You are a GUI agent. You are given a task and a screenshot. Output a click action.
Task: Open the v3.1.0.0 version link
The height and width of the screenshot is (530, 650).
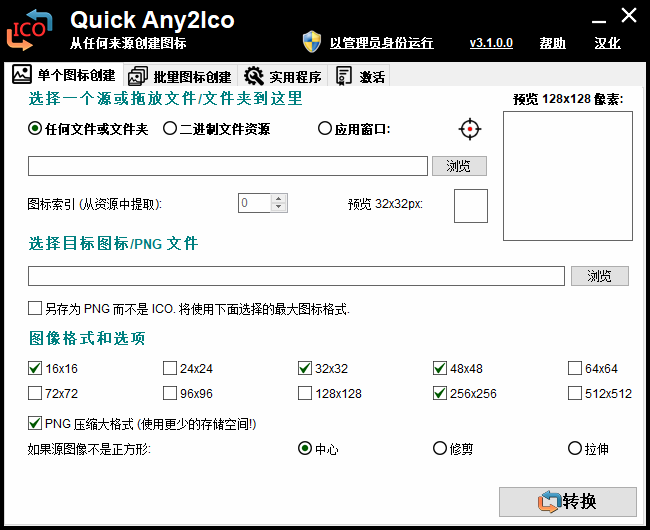[491, 43]
